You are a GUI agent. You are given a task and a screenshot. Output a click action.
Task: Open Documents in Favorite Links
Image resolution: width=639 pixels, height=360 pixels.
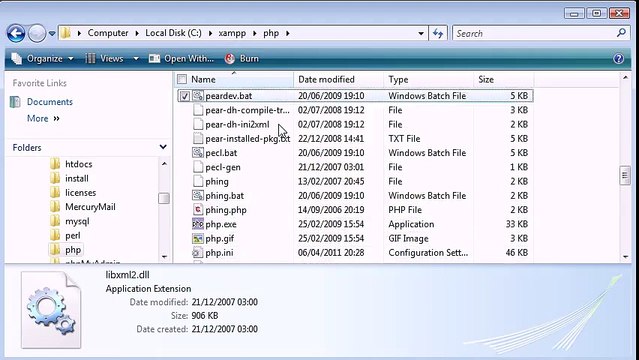50,102
